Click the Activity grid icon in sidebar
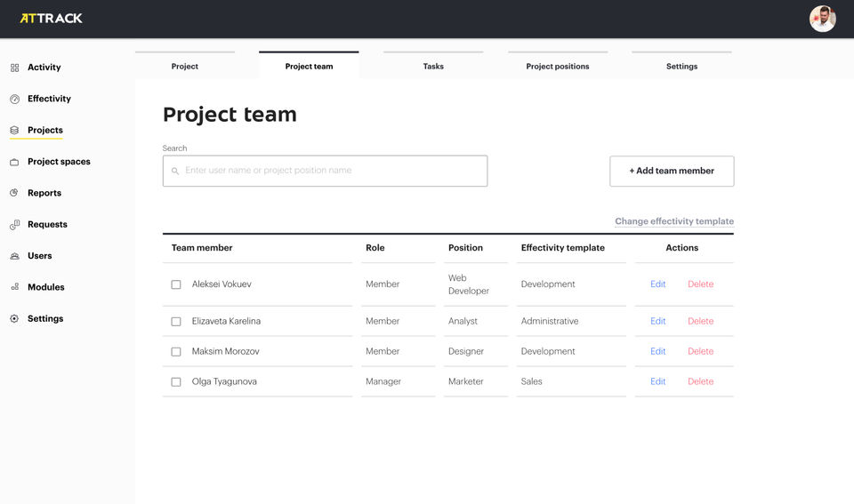This screenshot has height=504, width=854. click(15, 68)
